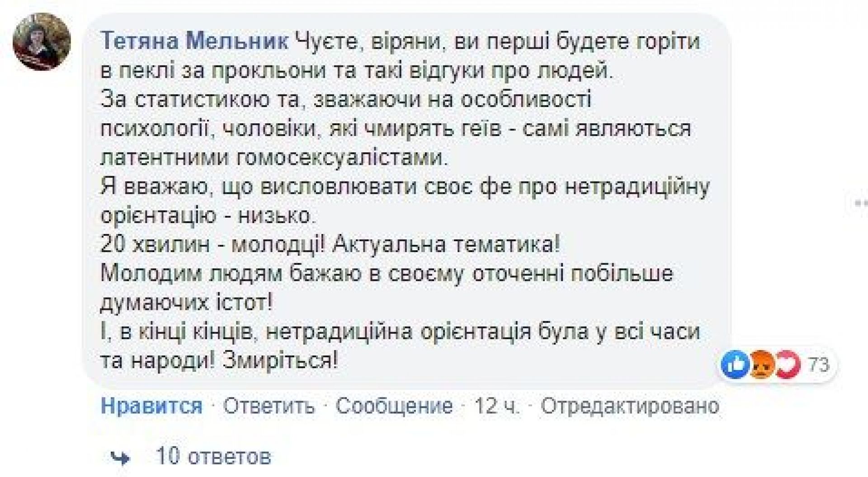868x477 pixels.
Task: Reply to the comment via Ответить
Action: pos(269,406)
